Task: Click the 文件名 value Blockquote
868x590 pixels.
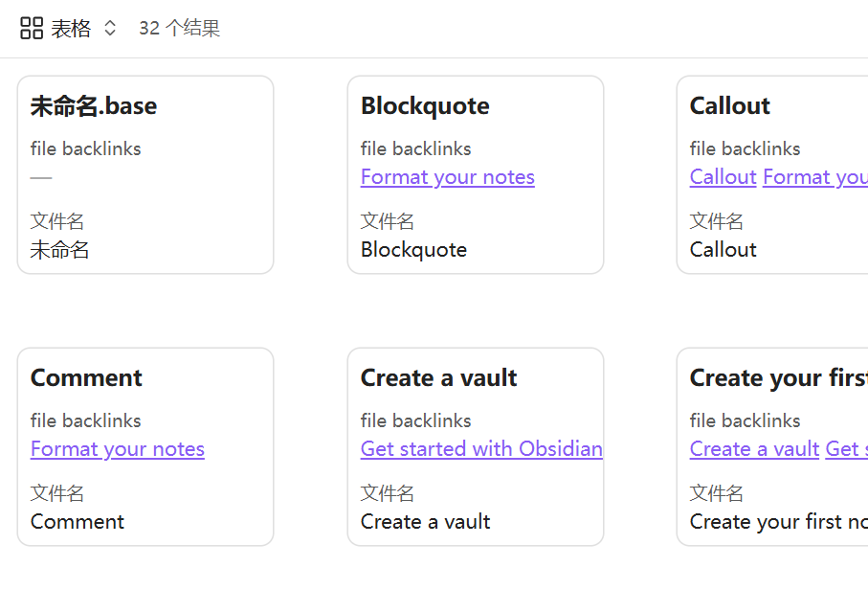Action: [413, 250]
